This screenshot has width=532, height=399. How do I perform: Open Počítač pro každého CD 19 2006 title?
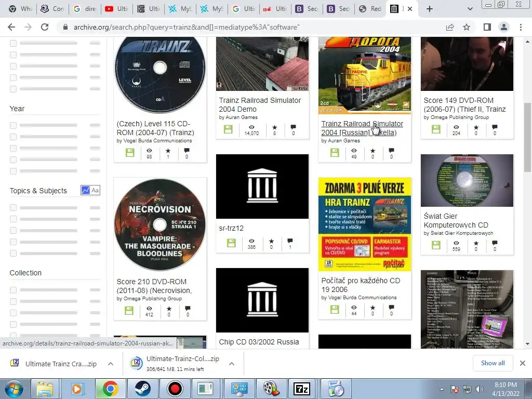(361, 285)
